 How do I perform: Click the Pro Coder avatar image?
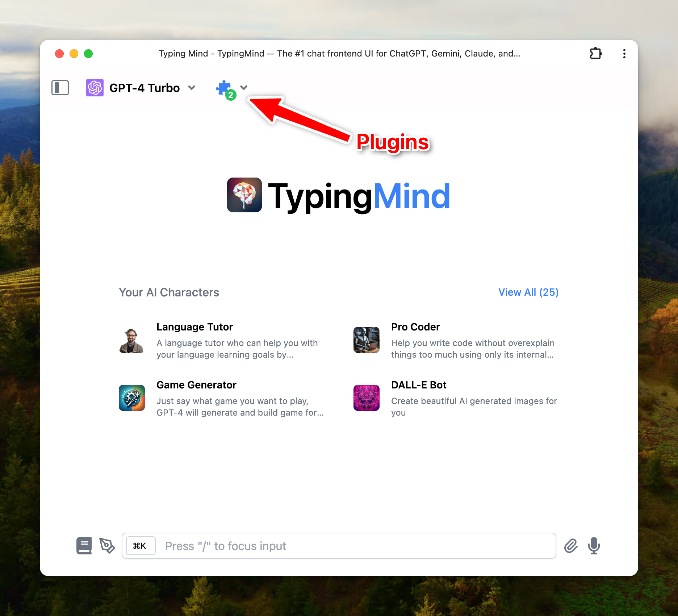[x=367, y=340]
